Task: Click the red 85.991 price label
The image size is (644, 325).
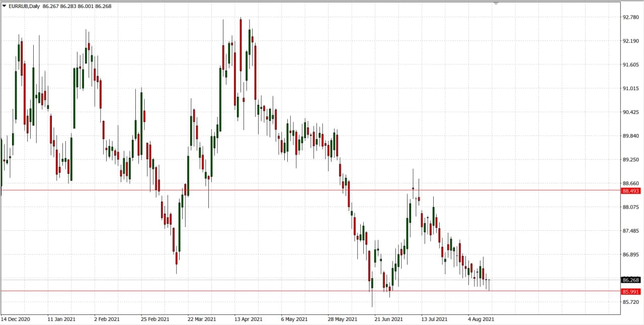Action: (631, 292)
